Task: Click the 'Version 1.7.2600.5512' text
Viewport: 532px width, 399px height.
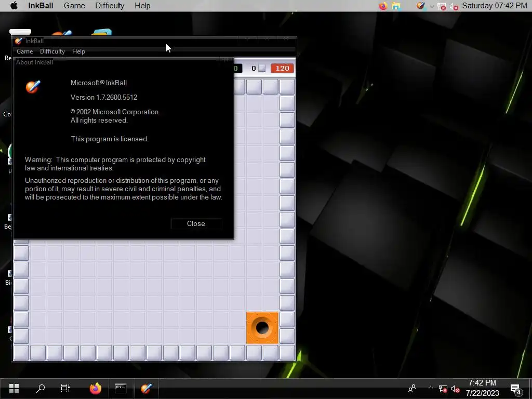Action: (x=104, y=97)
